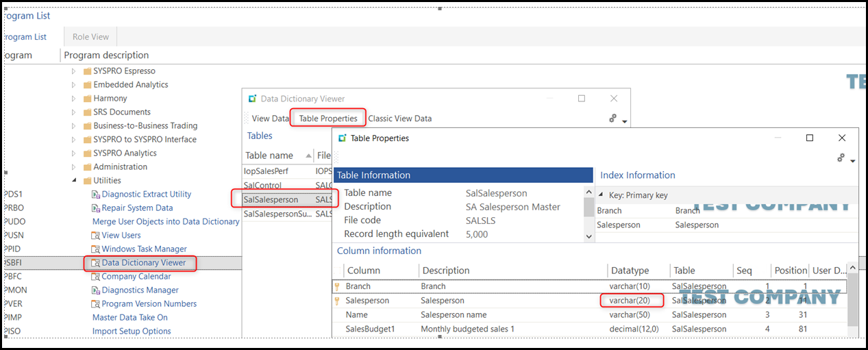This screenshot has height=350, width=868.
Task: Open the Import Setup Options program
Action: (132, 332)
